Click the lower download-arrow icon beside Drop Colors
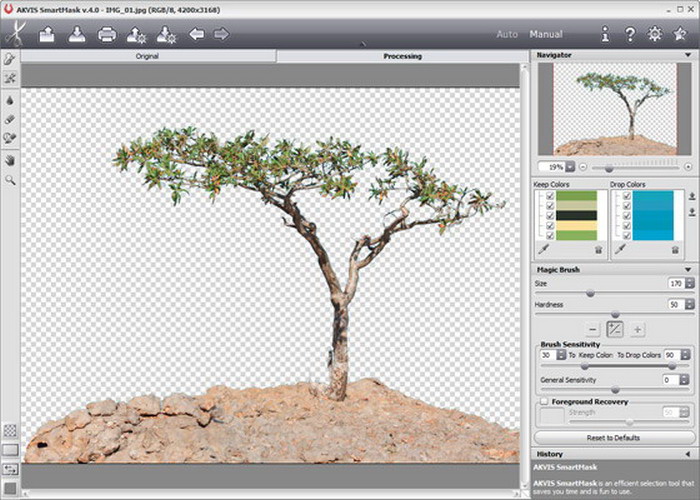700x500 pixels. 692,212
